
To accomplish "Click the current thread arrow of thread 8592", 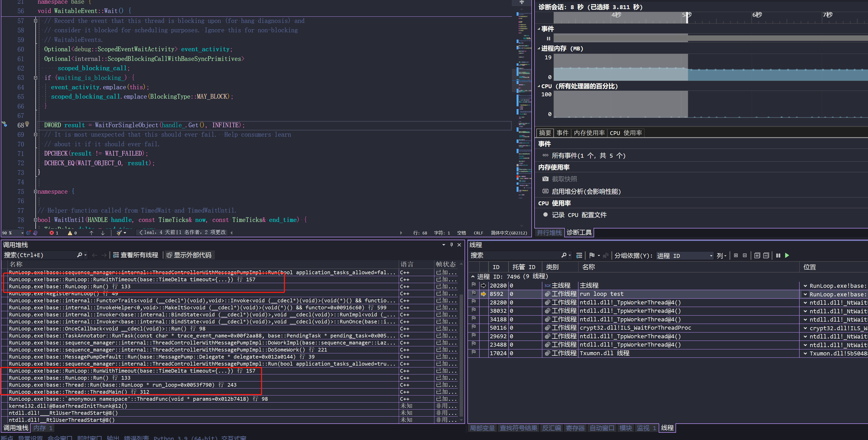I will tap(484, 294).
